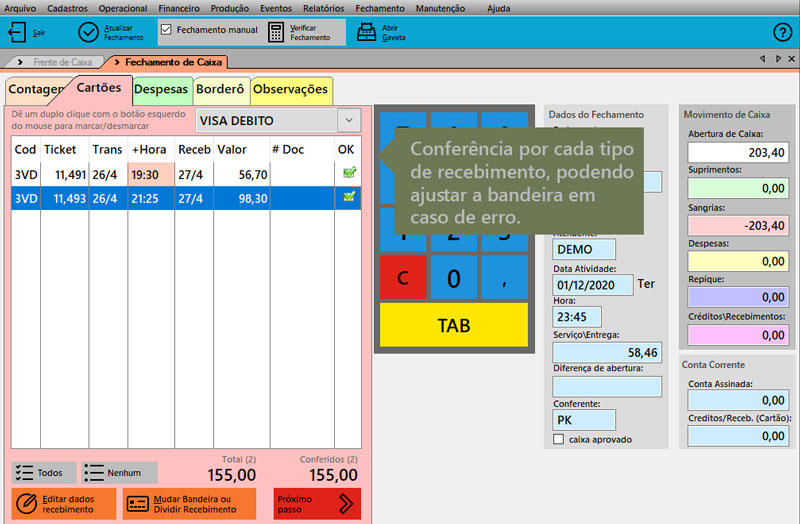Click the Ticket column header
The width and height of the screenshot is (800, 524).
pyautogui.click(x=60, y=149)
